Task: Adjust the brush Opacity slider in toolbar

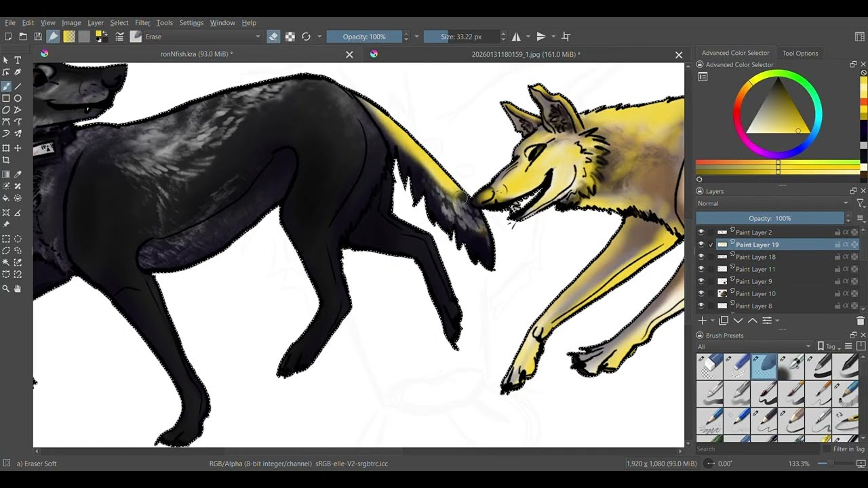Action: [x=364, y=37]
